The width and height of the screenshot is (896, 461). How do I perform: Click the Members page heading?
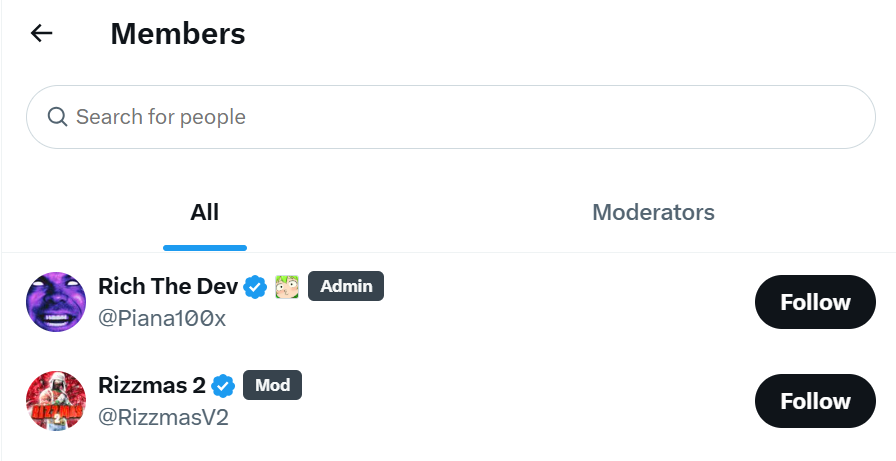(178, 33)
